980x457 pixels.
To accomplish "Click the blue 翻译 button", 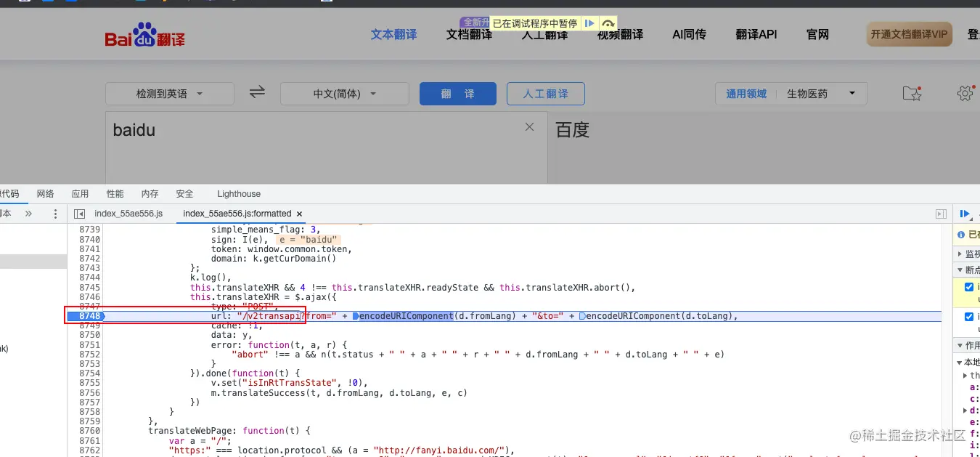I will point(458,94).
